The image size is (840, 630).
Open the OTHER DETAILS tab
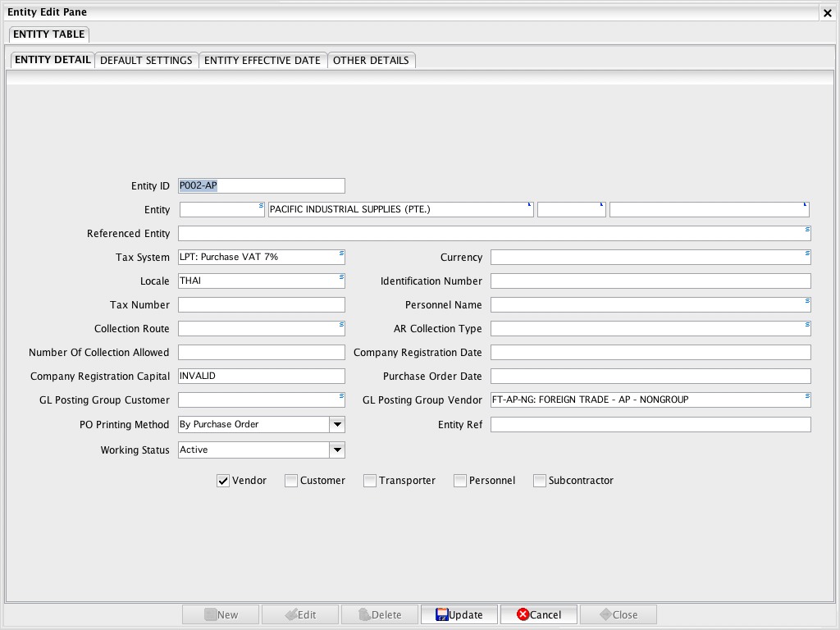tap(371, 60)
